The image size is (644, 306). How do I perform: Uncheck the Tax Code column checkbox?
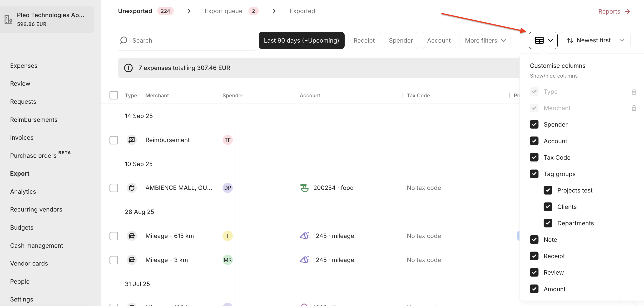[x=534, y=157]
